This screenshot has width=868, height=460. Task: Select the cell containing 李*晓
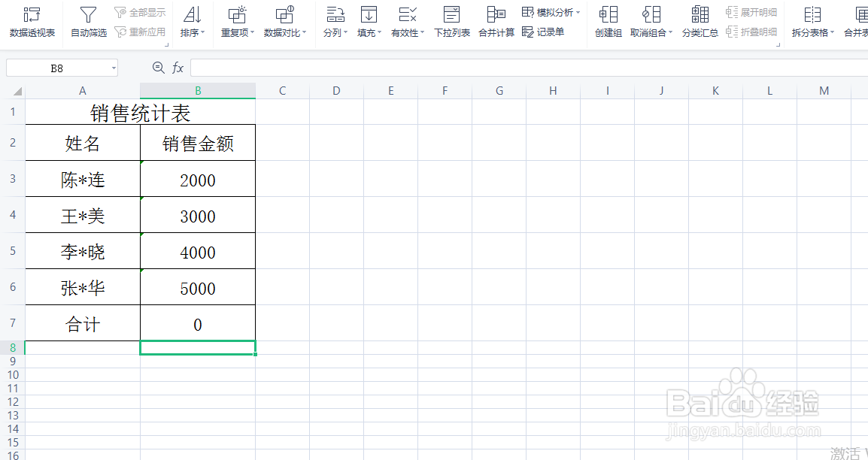click(x=83, y=251)
